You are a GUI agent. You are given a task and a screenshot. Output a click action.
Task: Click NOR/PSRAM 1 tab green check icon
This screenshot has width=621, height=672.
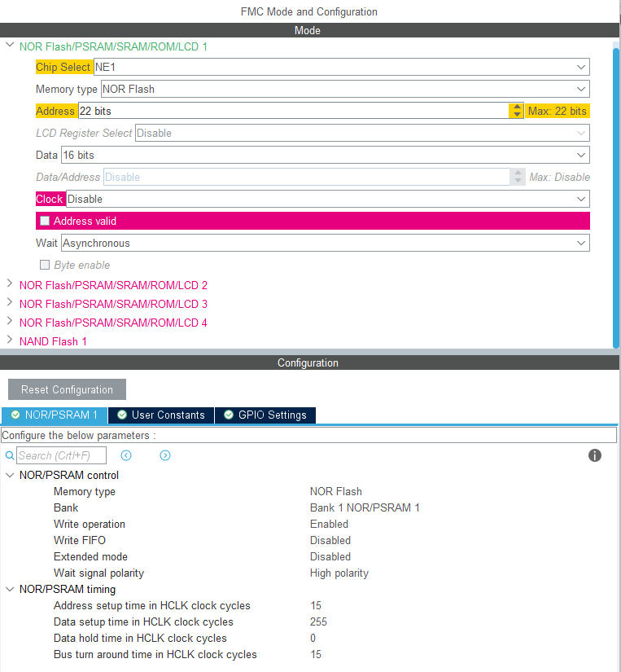[x=15, y=415]
